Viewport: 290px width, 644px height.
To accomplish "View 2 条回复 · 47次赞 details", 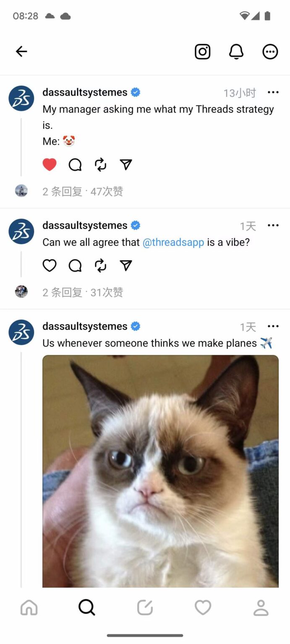I will pos(83,192).
